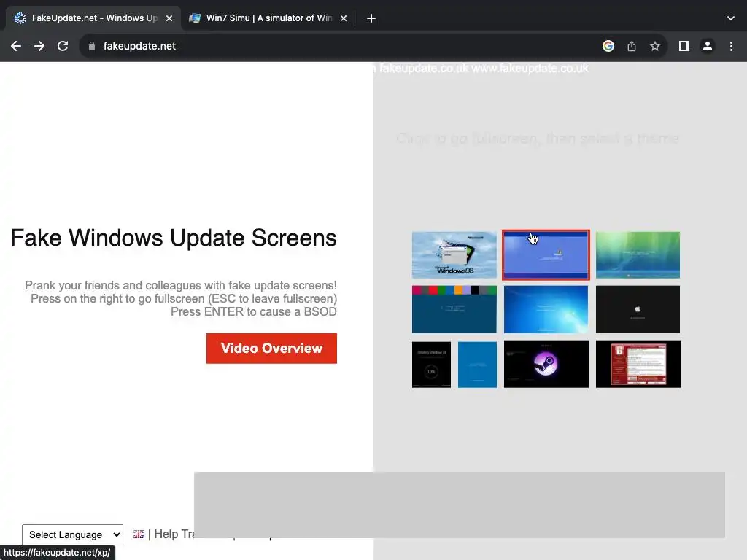Select the Apple macOS theme thumbnail
The height and width of the screenshot is (560, 747).
point(638,309)
